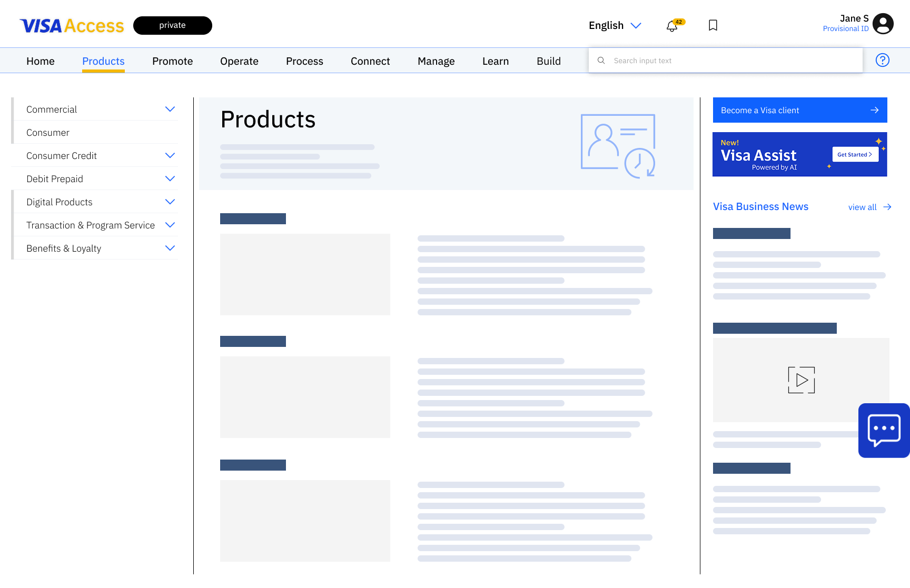Click the view all news link
Viewport: 910px width, 588px height.
tap(862, 207)
